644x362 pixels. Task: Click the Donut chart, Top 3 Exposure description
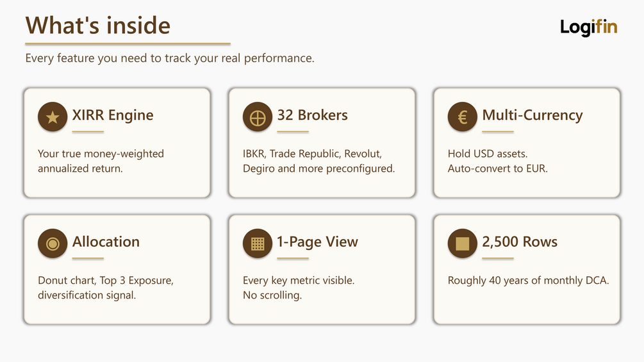[x=106, y=288]
